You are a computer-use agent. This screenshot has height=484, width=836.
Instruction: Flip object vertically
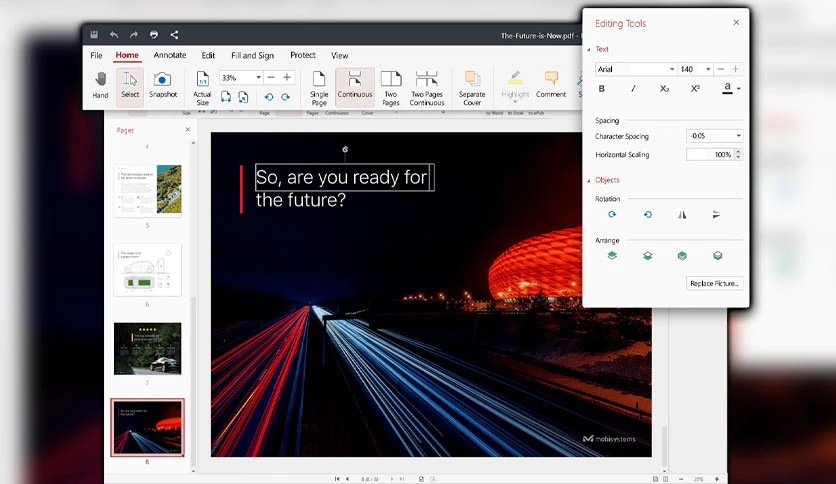click(x=716, y=214)
